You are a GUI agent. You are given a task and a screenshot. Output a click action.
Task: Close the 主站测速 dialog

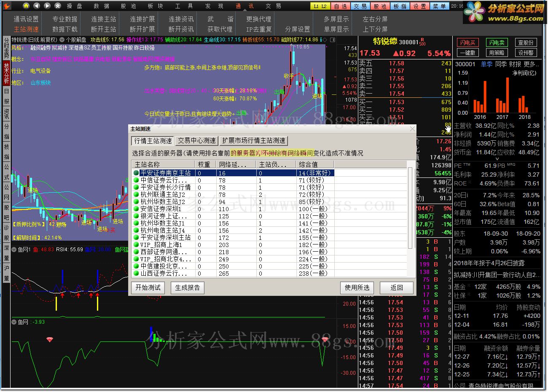coord(412,129)
